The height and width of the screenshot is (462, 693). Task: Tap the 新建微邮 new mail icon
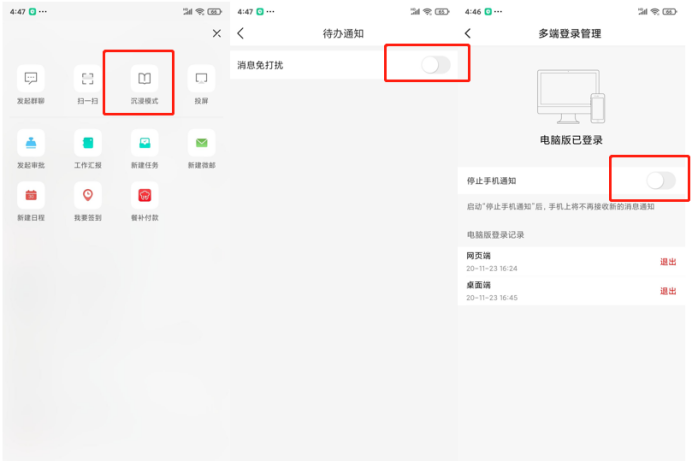201,143
